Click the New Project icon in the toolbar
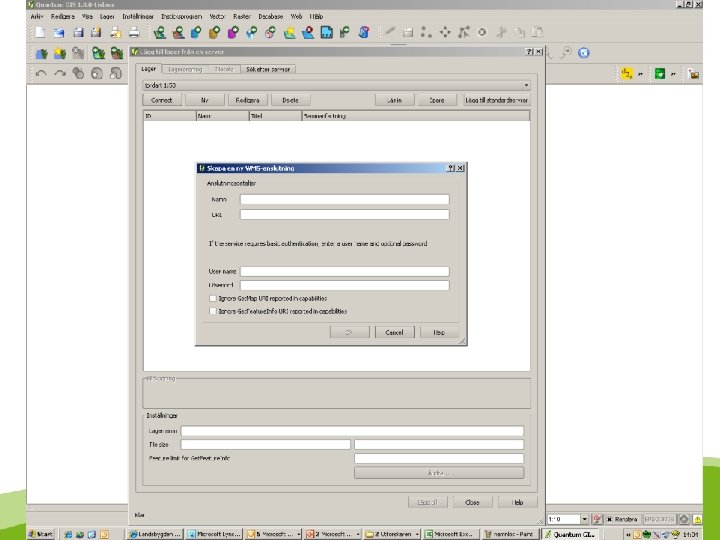This screenshot has height=540, width=720. point(40,32)
